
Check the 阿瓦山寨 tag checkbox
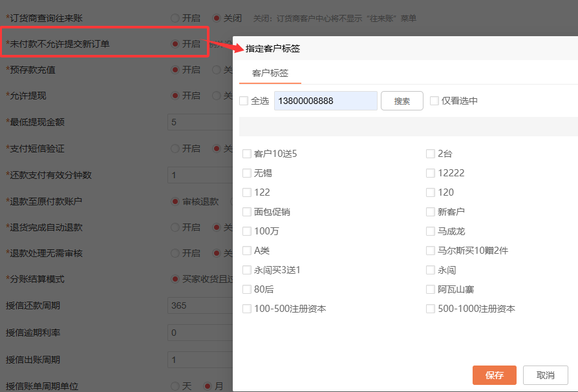point(430,289)
